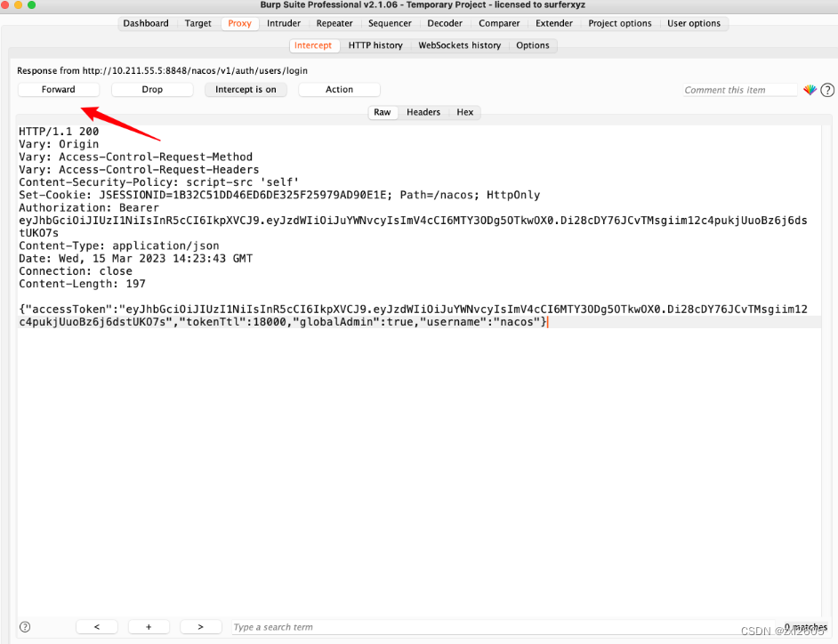This screenshot has width=838, height=644.
Task: Open the HTTP history sub-tab
Action: (x=375, y=45)
